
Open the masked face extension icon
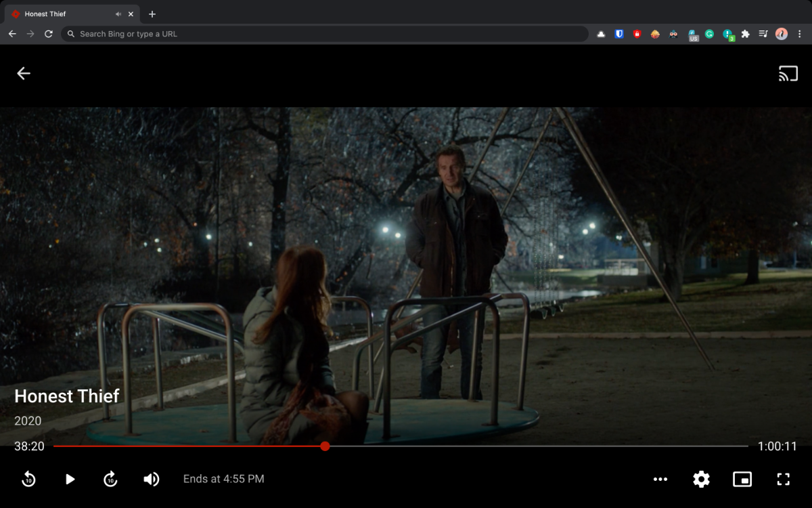coord(673,34)
